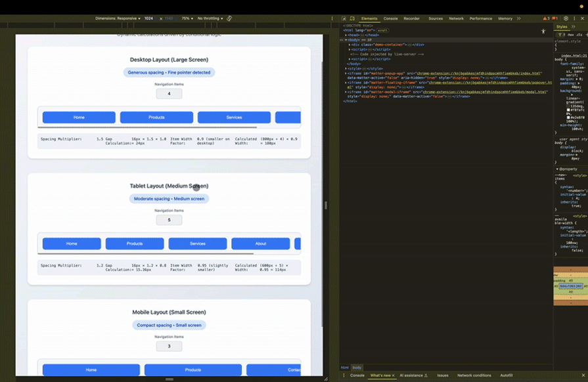Expand the matter-floating-iframe node

point(346,83)
